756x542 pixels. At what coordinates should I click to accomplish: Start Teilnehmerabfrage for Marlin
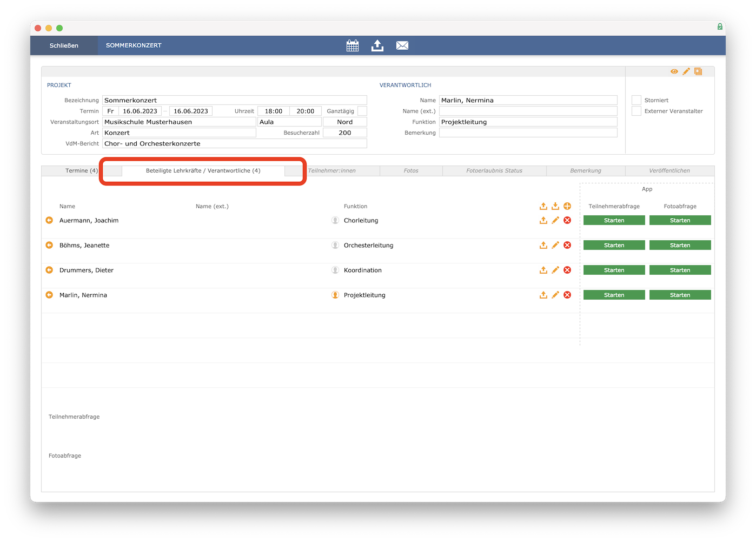click(614, 295)
